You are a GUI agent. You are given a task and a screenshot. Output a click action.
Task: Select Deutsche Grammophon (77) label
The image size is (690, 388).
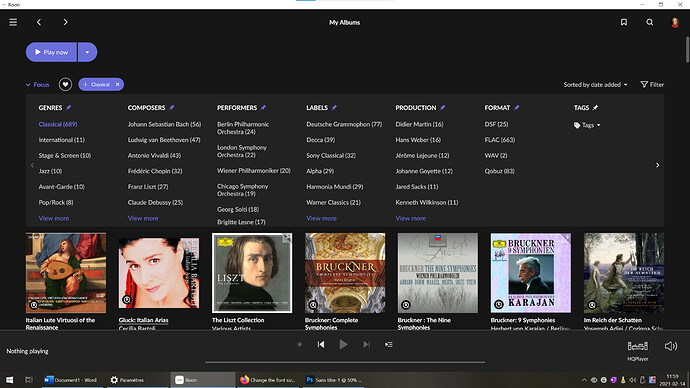344,124
